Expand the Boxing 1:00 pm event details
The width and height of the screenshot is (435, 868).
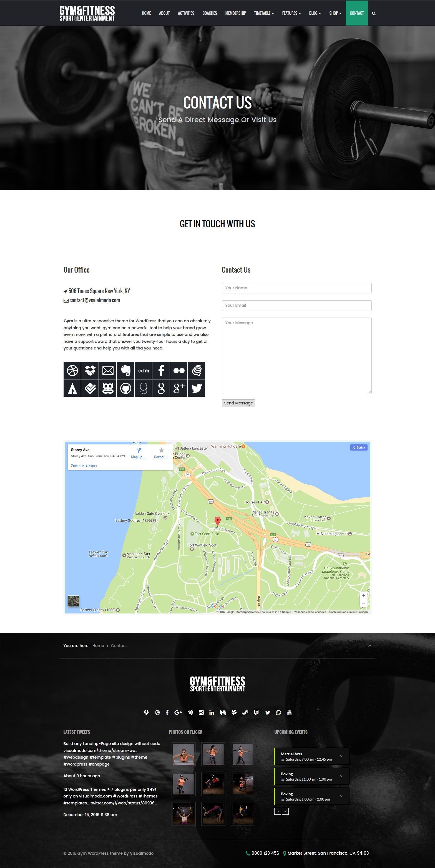342,796
